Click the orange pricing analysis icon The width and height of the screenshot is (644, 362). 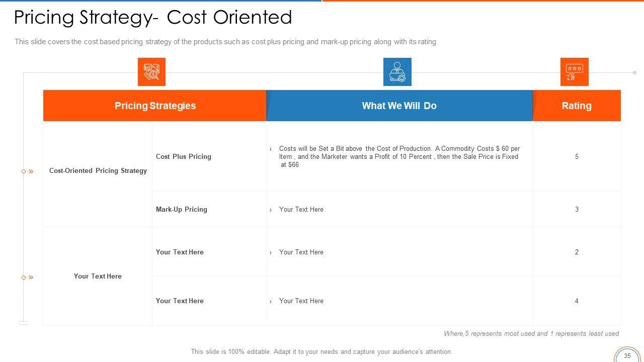151,72
